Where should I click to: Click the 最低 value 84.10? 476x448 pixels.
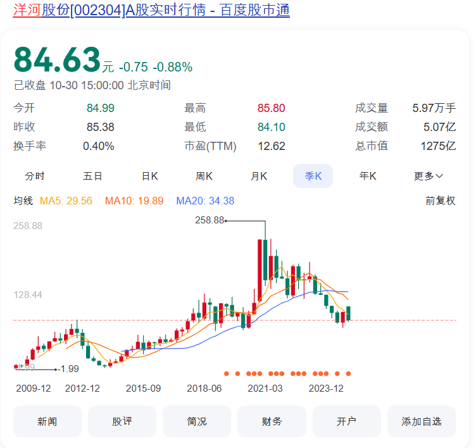[x=272, y=127]
